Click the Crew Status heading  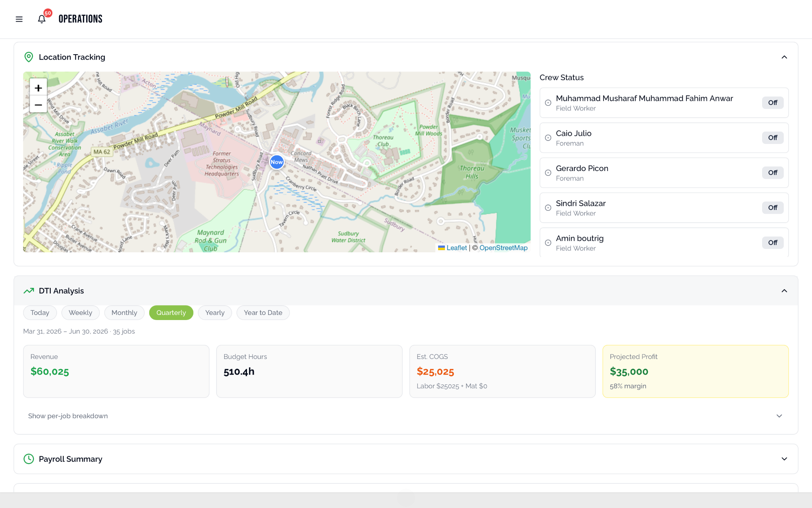pos(562,77)
